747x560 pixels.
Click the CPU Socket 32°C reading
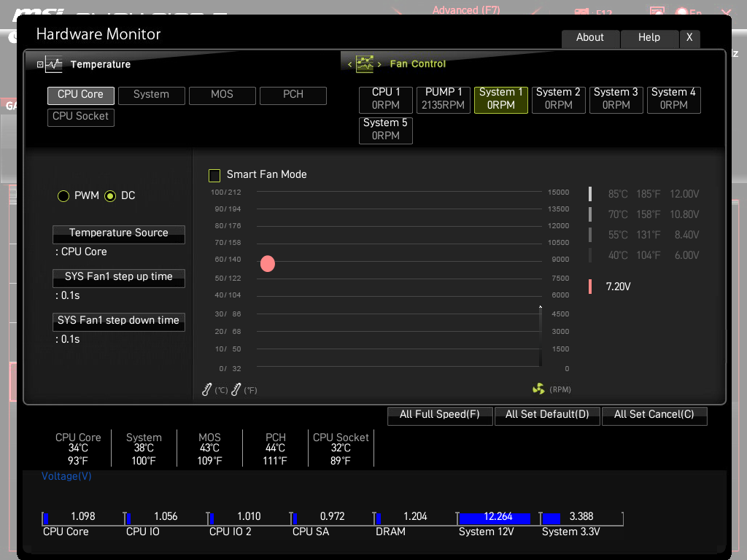click(341, 448)
